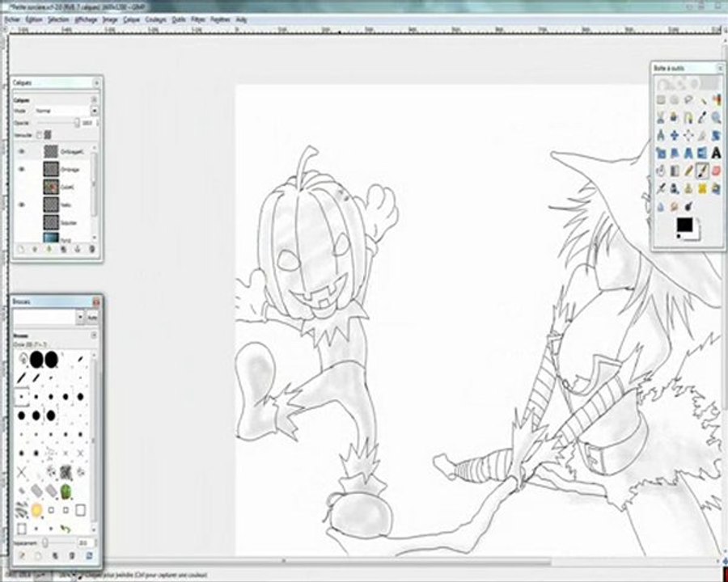Raise the selected layer
Screen dimensions: 728x582
[35, 250]
